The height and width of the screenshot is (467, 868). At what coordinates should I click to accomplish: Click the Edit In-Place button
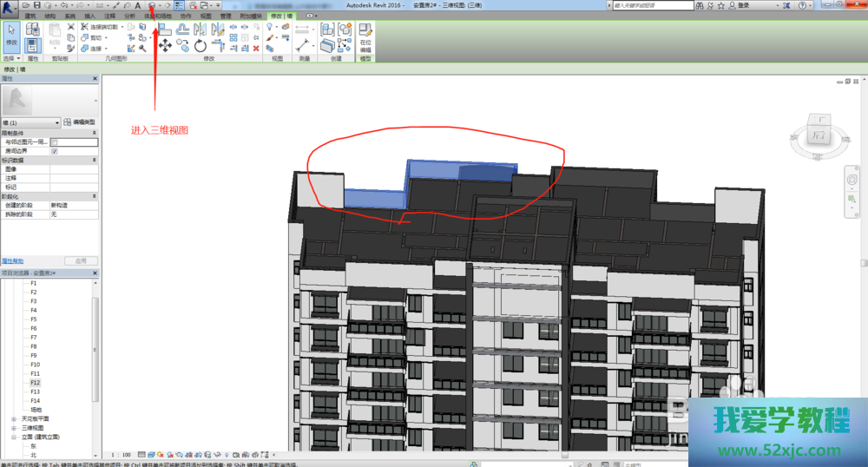pyautogui.click(x=365, y=39)
